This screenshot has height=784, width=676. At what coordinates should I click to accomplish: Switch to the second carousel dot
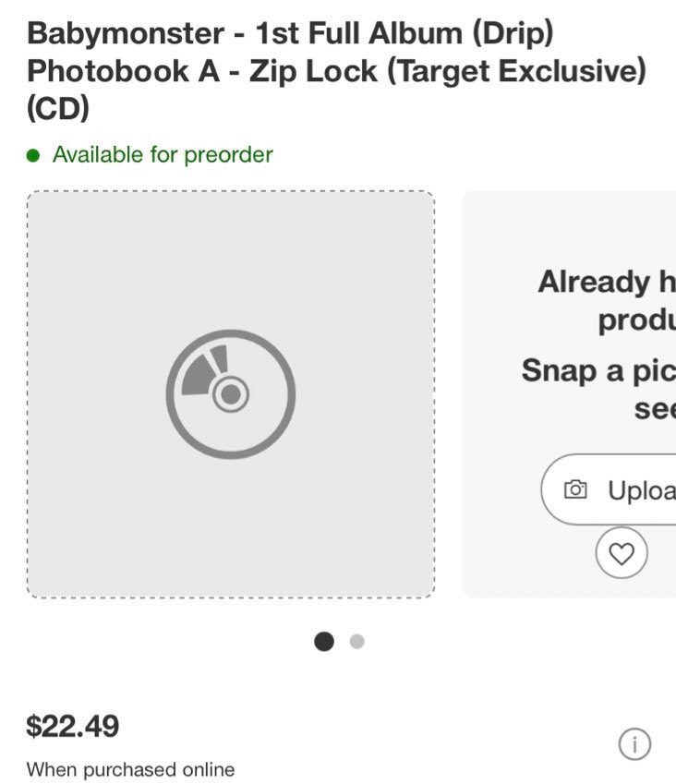357,641
